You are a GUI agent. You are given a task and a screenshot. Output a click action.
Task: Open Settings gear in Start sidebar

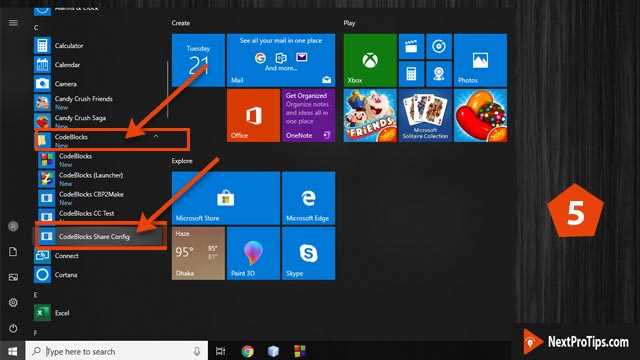[13, 302]
